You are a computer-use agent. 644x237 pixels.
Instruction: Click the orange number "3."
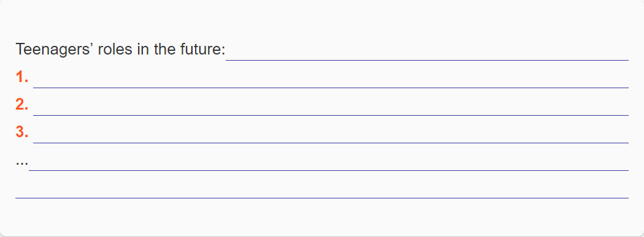pos(22,132)
